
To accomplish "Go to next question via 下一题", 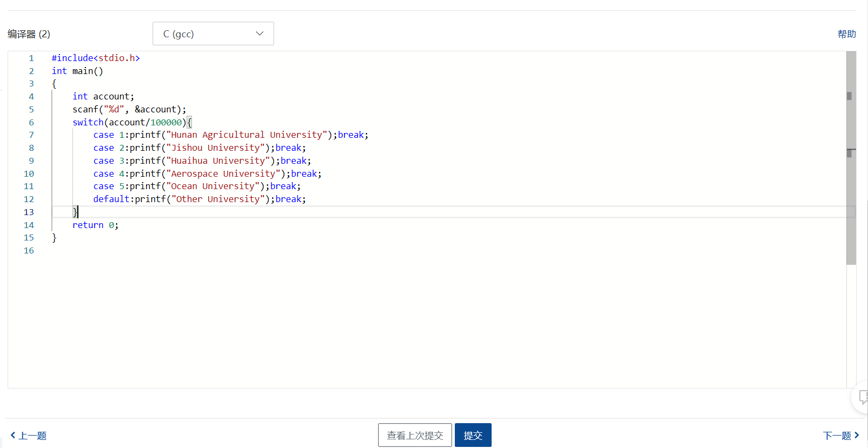I will (x=841, y=436).
